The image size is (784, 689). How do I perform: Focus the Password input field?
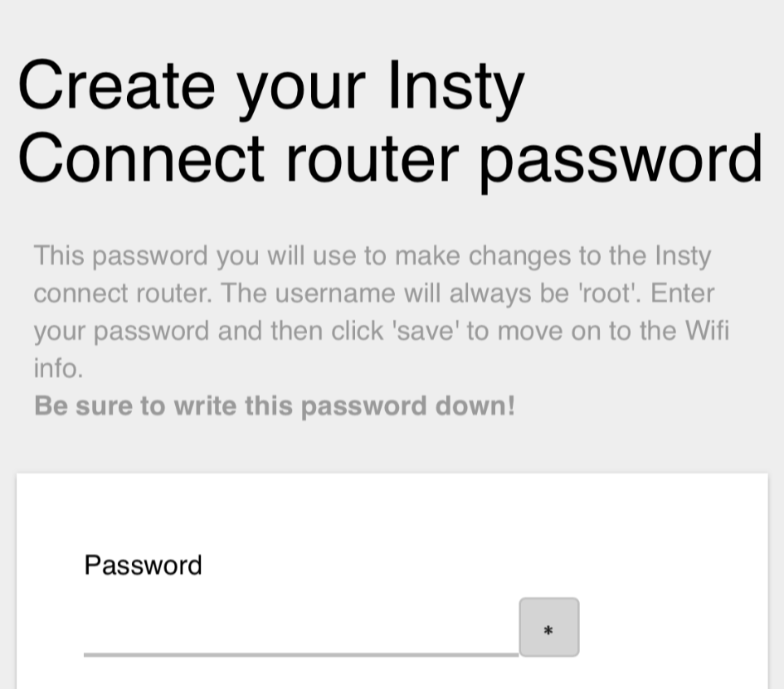pyautogui.click(x=300, y=628)
